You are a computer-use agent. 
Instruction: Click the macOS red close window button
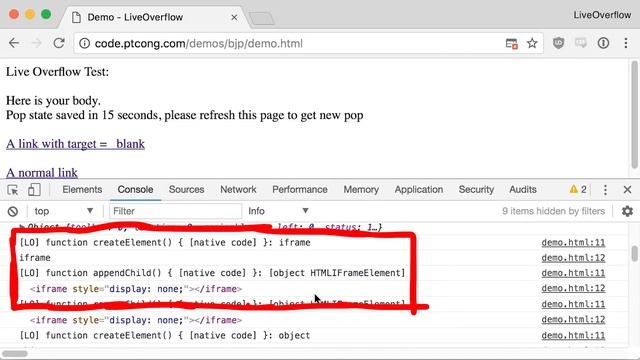point(14,14)
